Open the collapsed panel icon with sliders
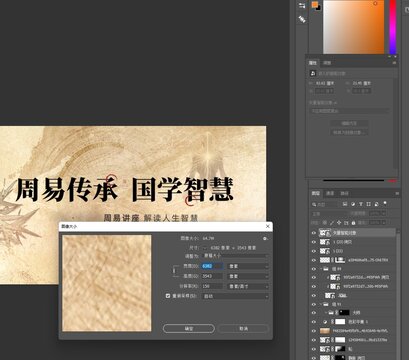The image size is (409, 360). (302, 5)
